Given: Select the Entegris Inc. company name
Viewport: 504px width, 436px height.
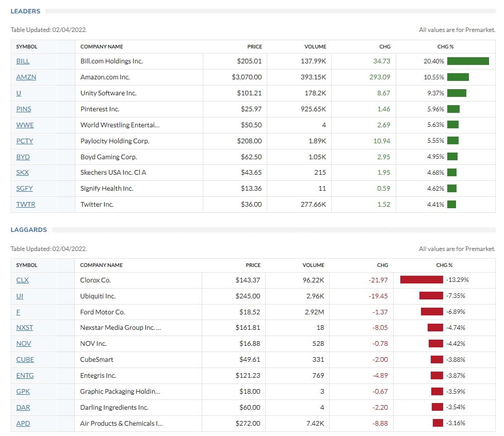Looking at the screenshot, I should (98, 375).
